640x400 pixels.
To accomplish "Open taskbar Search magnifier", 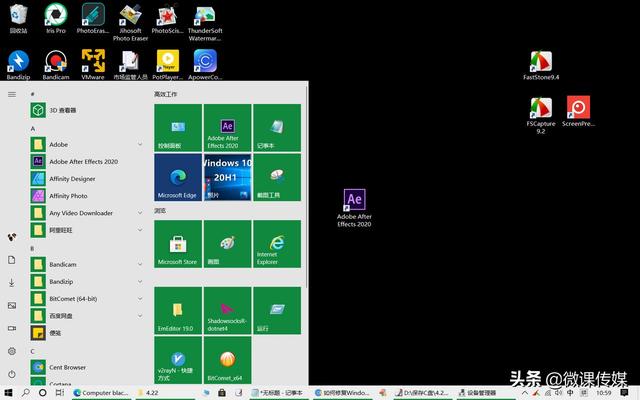I will tap(26, 393).
